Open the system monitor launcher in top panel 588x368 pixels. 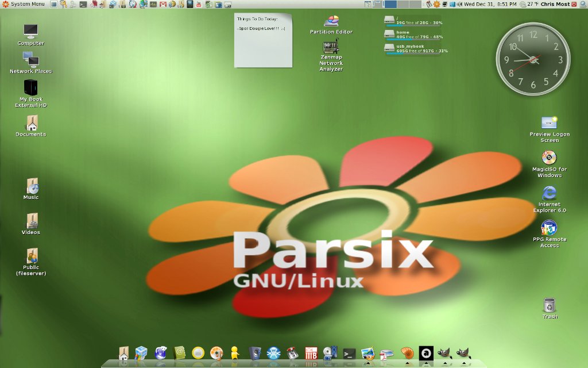pyautogui.click(x=153, y=5)
